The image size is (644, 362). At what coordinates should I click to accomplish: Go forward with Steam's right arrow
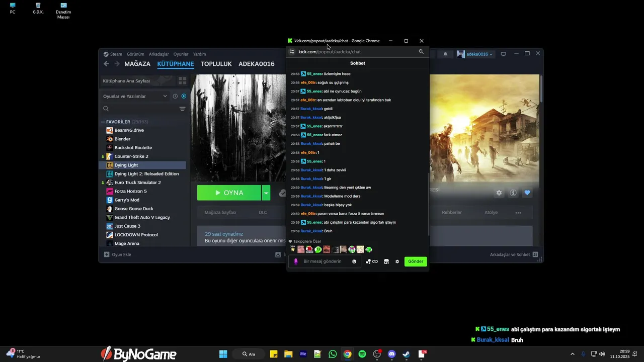tap(117, 64)
